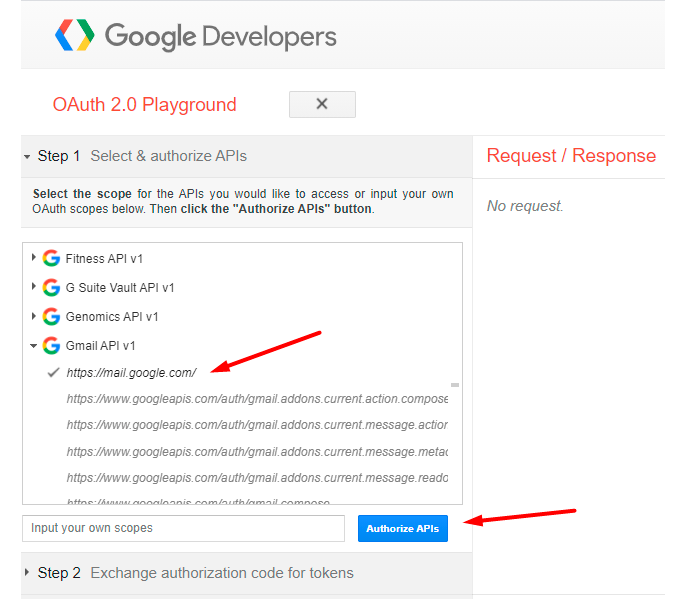
Task: Select the G Suite Vault API v1 label
Action: [120, 288]
